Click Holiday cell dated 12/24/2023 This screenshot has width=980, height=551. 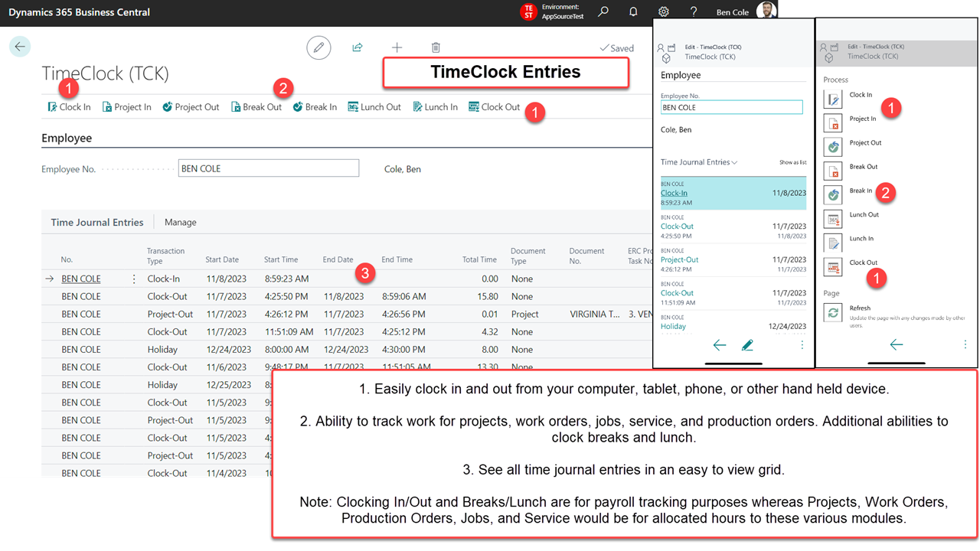point(162,349)
